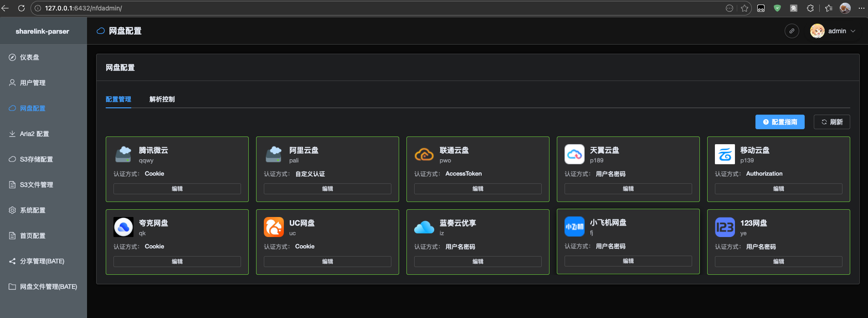This screenshot has height=318, width=868.
Task: Click the UC网盘 orange logo icon
Action: click(x=273, y=227)
